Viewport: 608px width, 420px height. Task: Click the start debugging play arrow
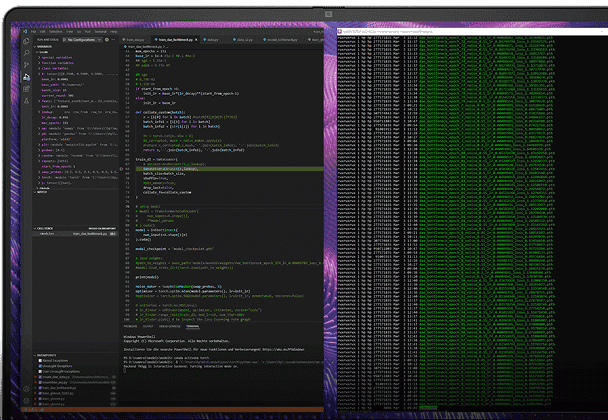coord(64,40)
